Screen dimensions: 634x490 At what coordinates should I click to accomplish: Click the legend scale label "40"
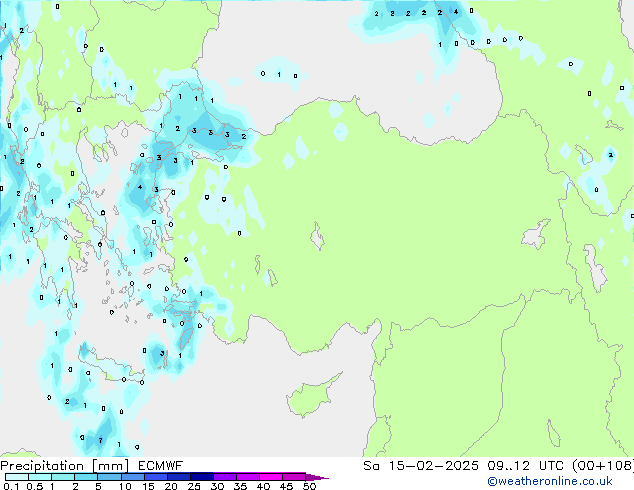263,486
